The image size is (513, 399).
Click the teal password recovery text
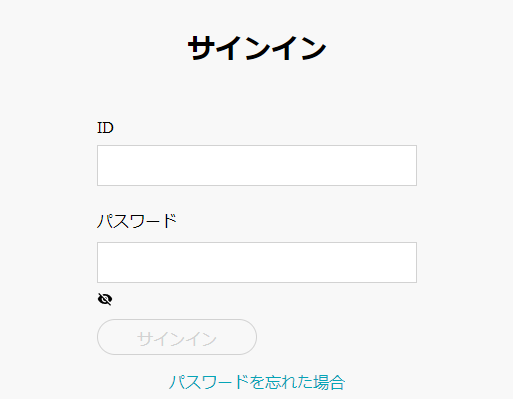coord(257,382)
